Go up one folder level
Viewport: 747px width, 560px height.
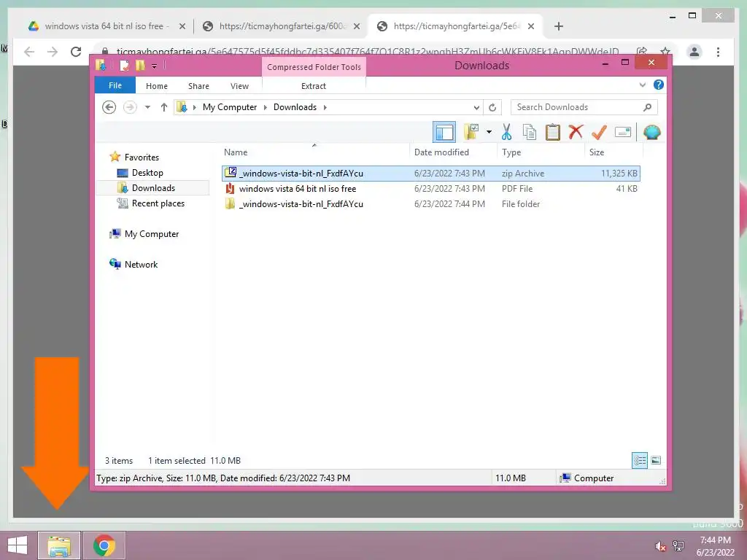tap(164, 107)
